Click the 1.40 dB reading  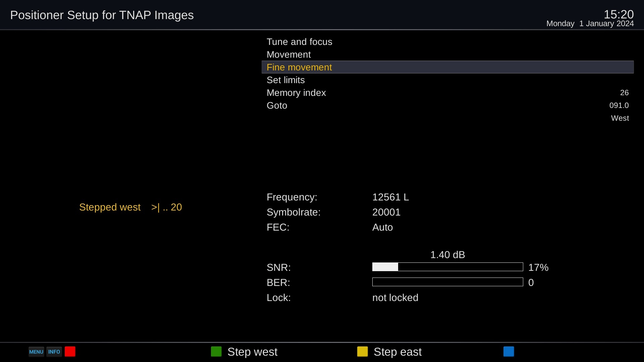point(447,255)
